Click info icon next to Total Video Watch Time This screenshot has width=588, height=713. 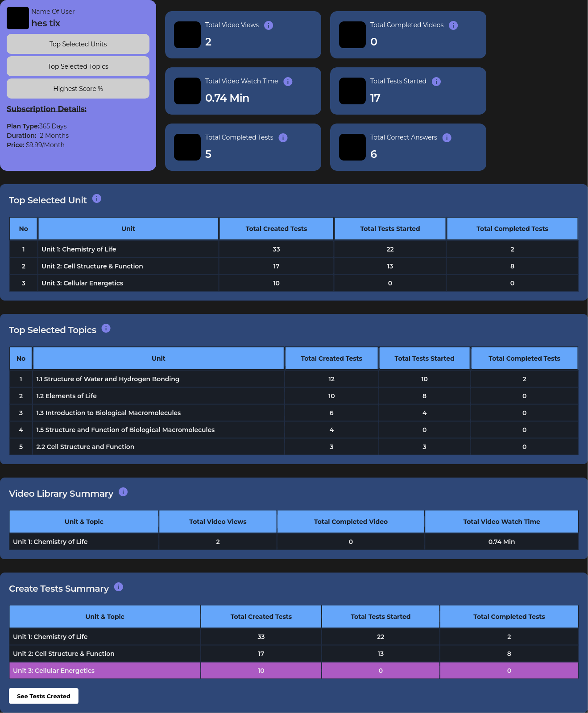288,82
